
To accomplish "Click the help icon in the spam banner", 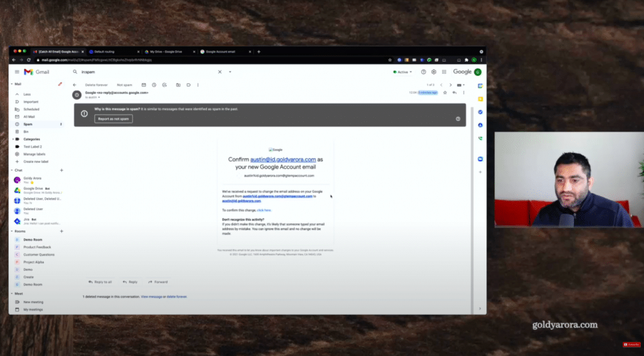I will (458, 119).
